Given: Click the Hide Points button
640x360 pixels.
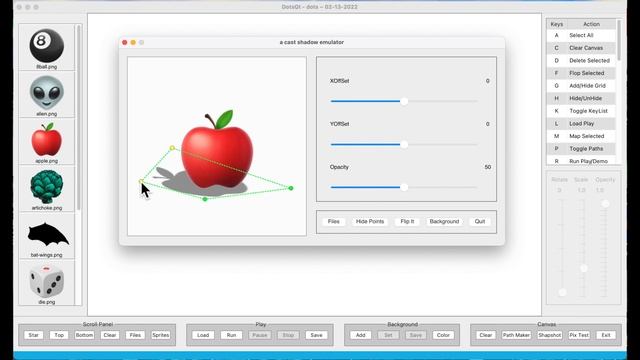Looking at the screenshot, I should tap(370, 221).
